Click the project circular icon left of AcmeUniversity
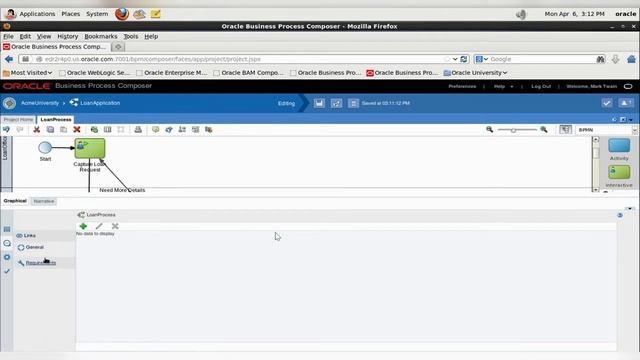Image resolution: width=640 pixels, height=360 pixels. (x=9, y=103)
